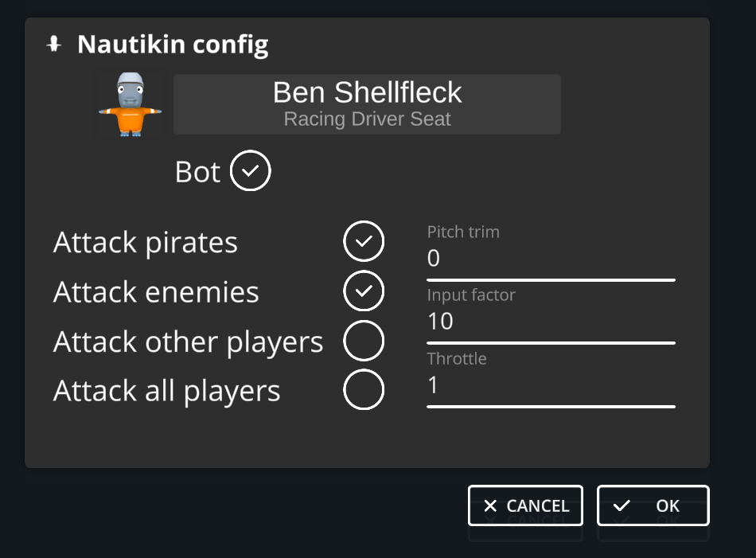Focus the Pitch trim value field
This screenshot has height=558, width=756.
[550, 259]
